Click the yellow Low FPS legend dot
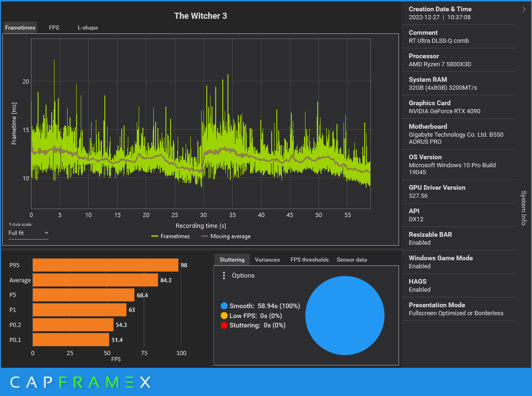The image size is (532, 396). (x=224, y=316)
